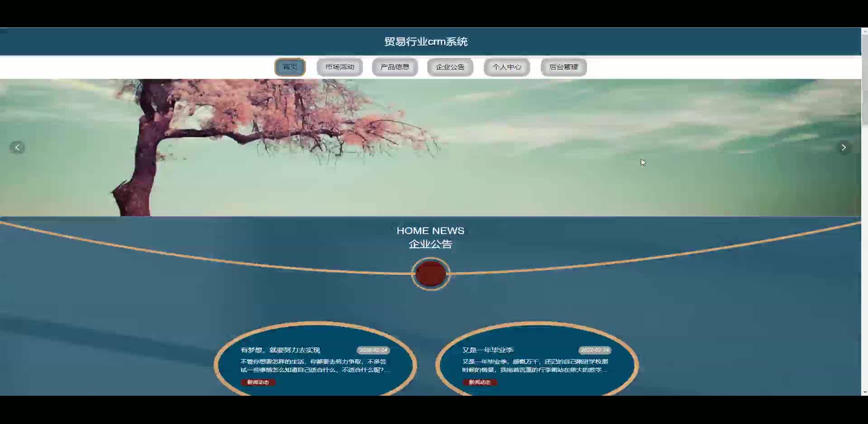Viewport: 868px width, 424px height.
Task: Click the 企业公告 section heading
Action: coord(430,244)
